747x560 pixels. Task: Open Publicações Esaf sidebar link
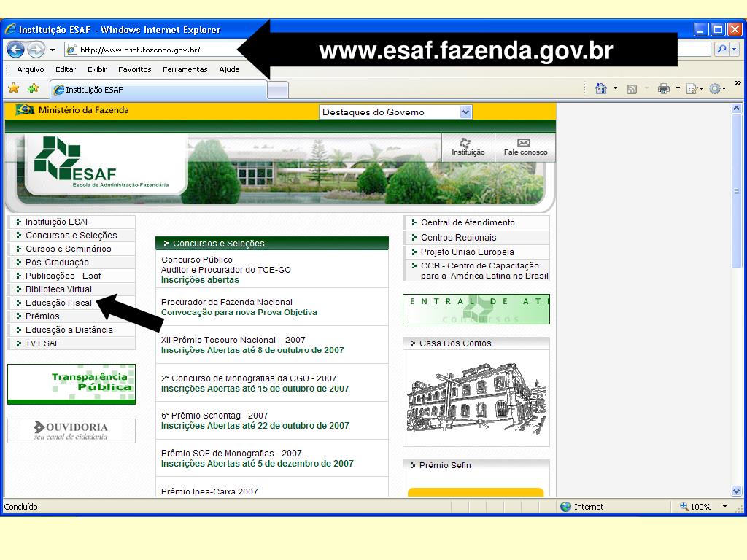[63, 276]
